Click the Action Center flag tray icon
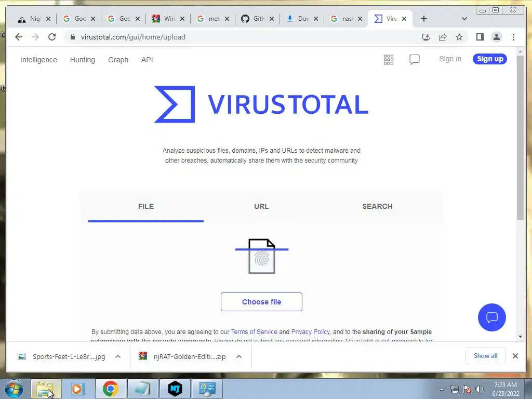Viewport: 532px width, 399px height. tap(467, 389)
